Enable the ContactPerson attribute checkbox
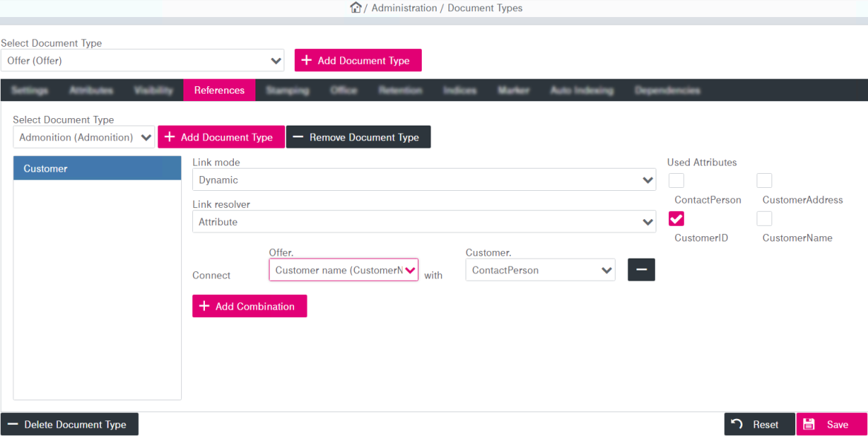The image size is (868, 436). (676, 180)
